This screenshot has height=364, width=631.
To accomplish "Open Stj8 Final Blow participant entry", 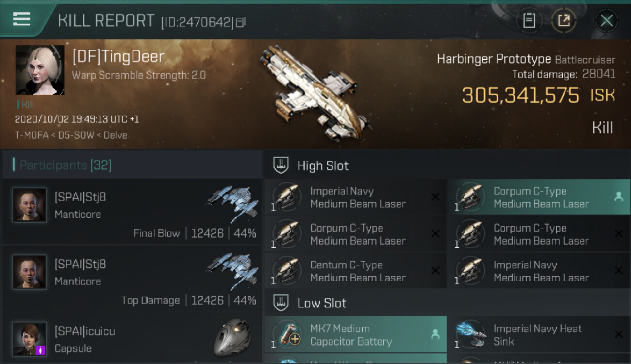I will 132,211.
